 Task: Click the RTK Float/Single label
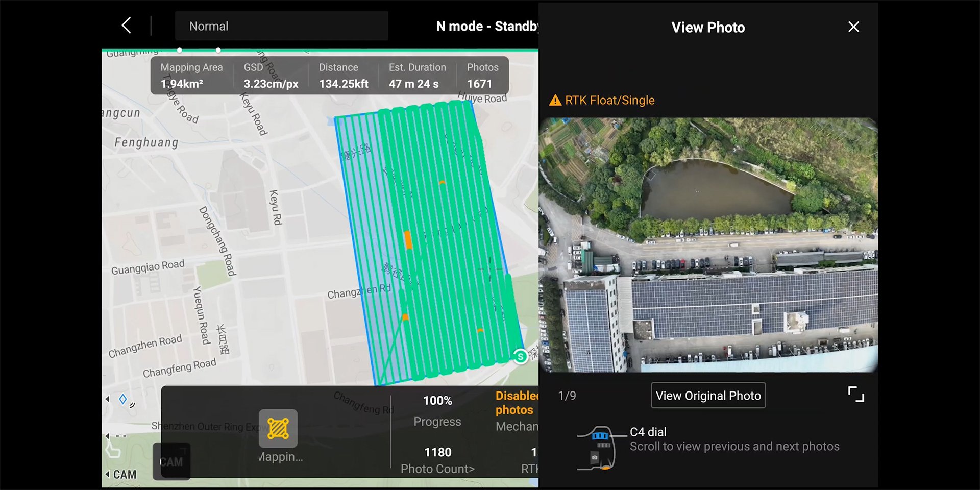[609, 101]
